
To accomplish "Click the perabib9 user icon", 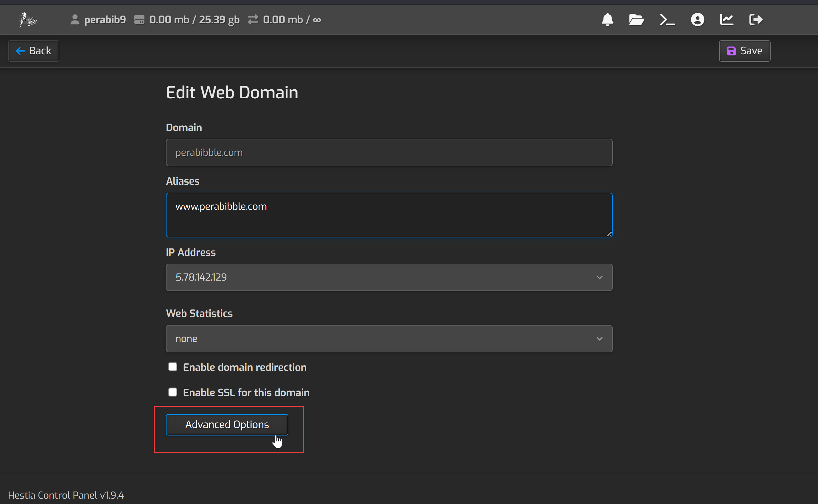I will pos(75,20).
